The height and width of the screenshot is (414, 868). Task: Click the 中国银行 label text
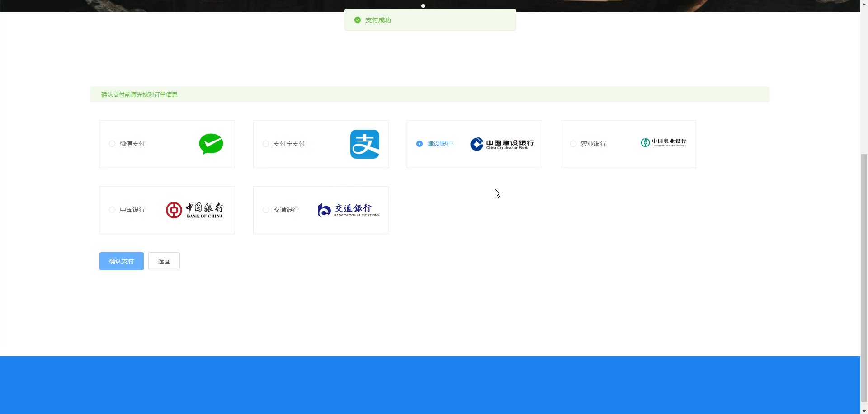click(132, 210)
